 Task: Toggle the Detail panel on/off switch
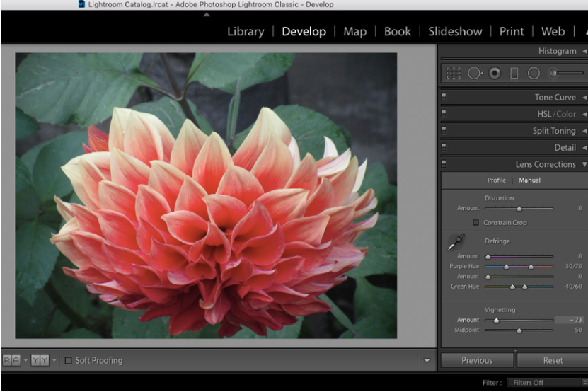(x=444, y=146)
